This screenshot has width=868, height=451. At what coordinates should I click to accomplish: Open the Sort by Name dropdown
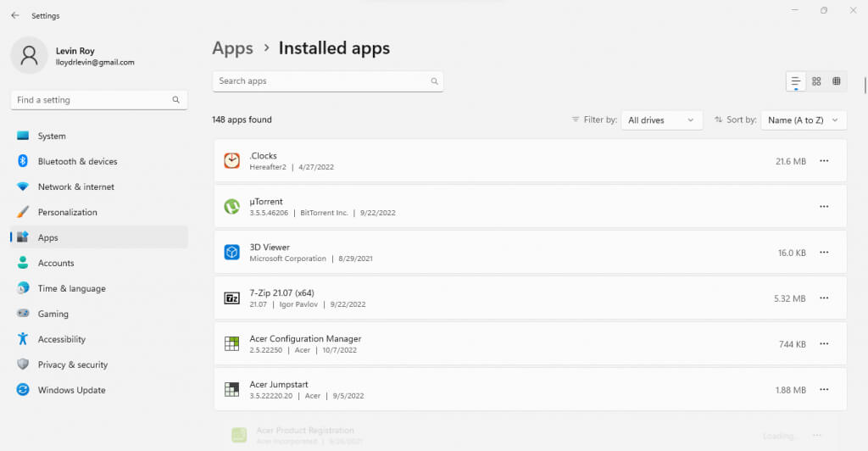803,120
